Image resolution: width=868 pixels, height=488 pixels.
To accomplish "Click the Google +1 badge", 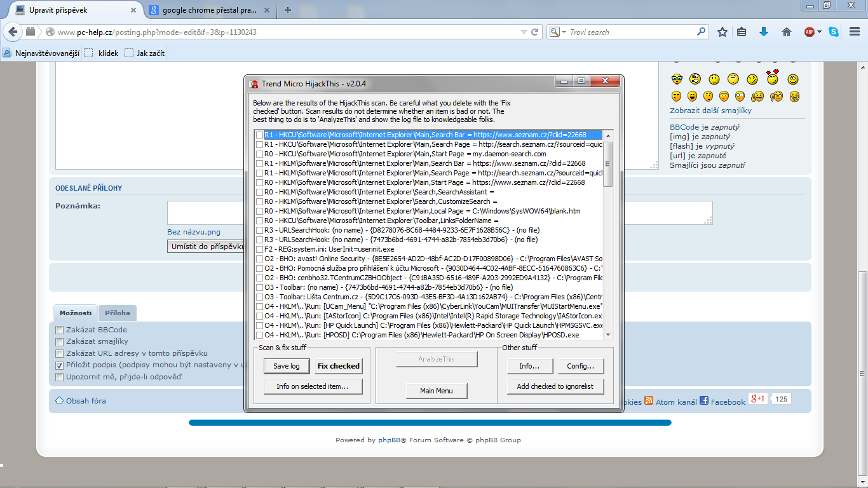I will [x=757, y=398].
